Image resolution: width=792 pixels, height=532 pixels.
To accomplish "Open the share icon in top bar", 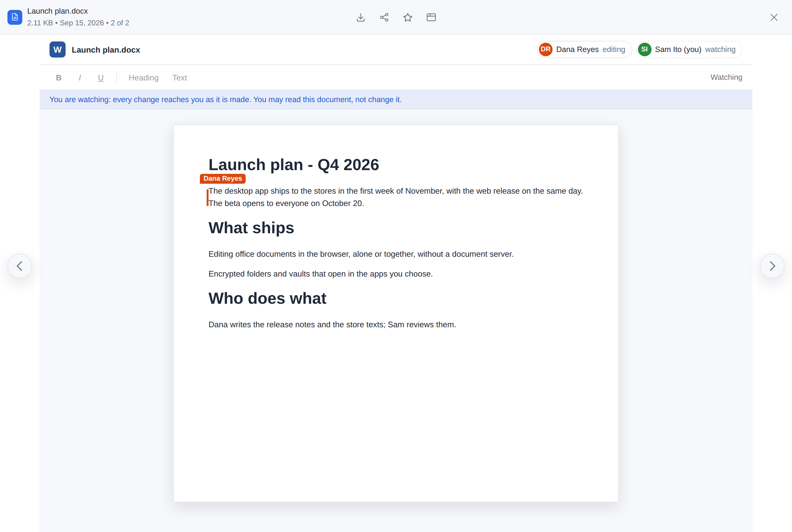I will point(384,17).
